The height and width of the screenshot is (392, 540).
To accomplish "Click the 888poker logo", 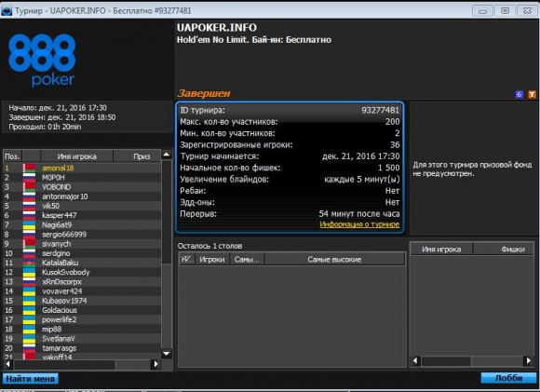I will (42, 60).
